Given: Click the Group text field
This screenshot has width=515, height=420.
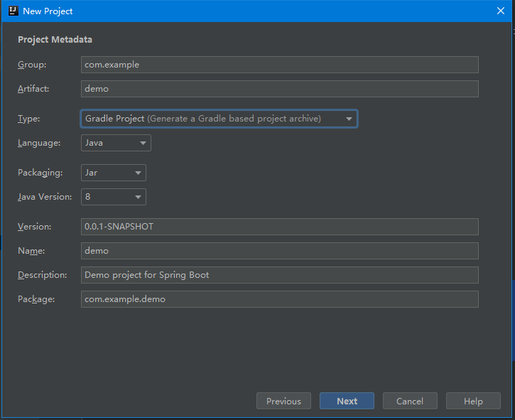Looking at the screenshot, I should pyautogui.click(x=279, y=65).
